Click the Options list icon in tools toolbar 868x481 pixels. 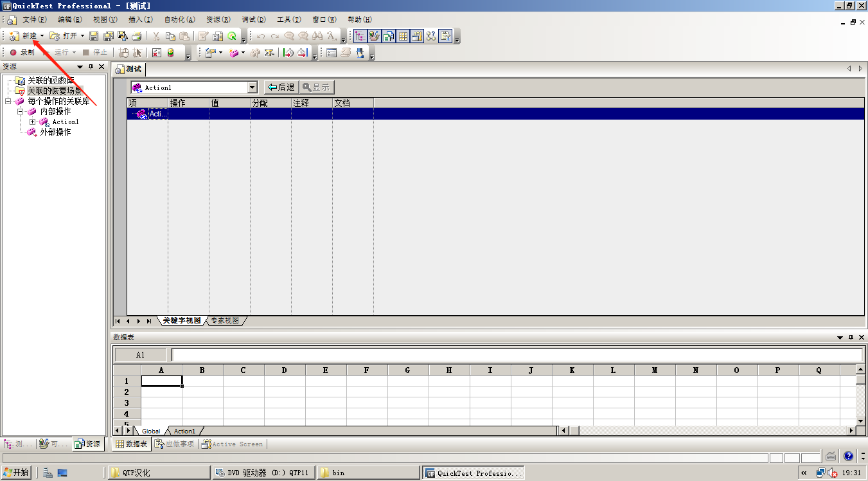coord(332,53)
